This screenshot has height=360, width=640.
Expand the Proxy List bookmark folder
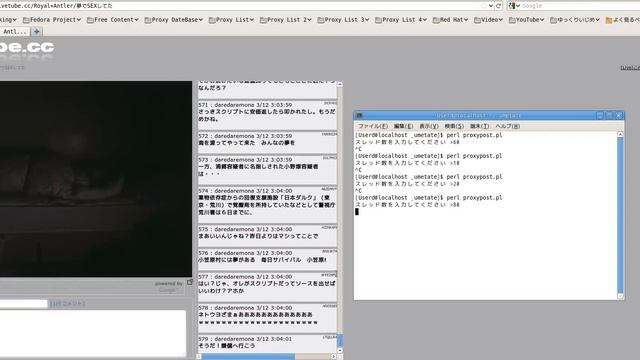tap(231, 20)
